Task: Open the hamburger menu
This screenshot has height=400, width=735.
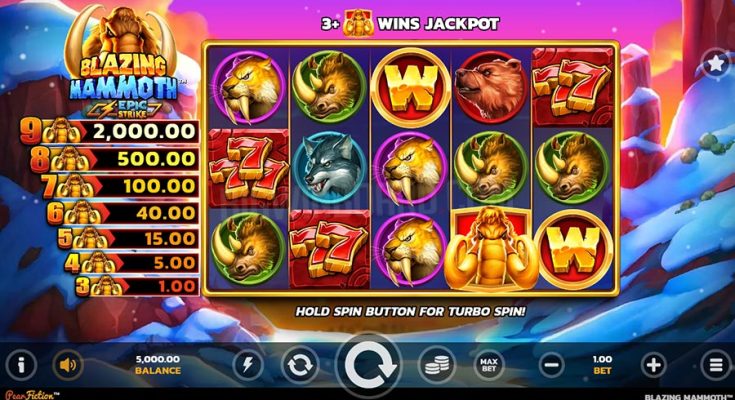Action: click(716, 364)
